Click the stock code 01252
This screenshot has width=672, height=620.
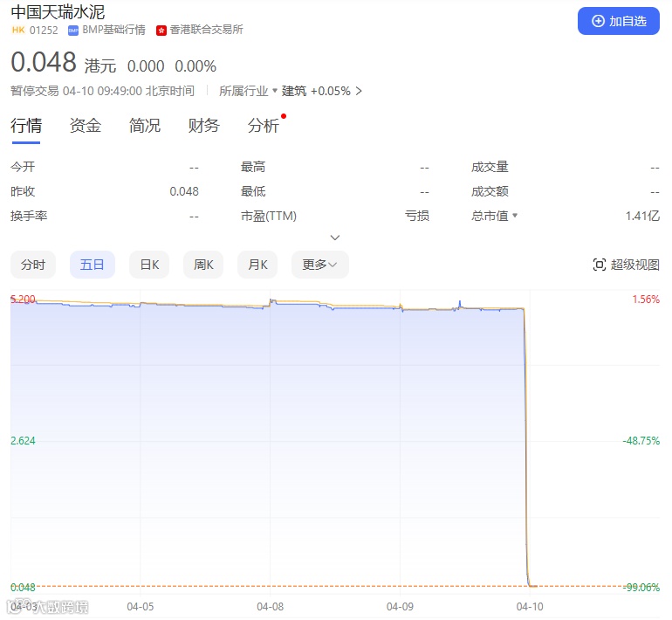[44, 31]
